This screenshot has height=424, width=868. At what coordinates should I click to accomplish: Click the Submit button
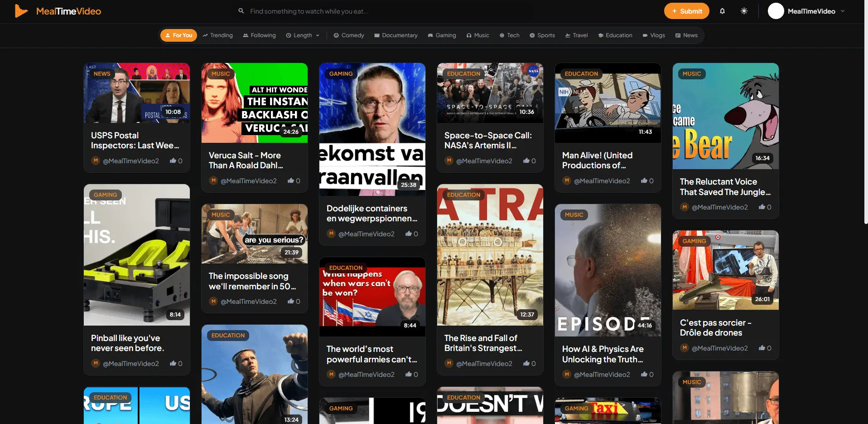click(x=686, y=11)
